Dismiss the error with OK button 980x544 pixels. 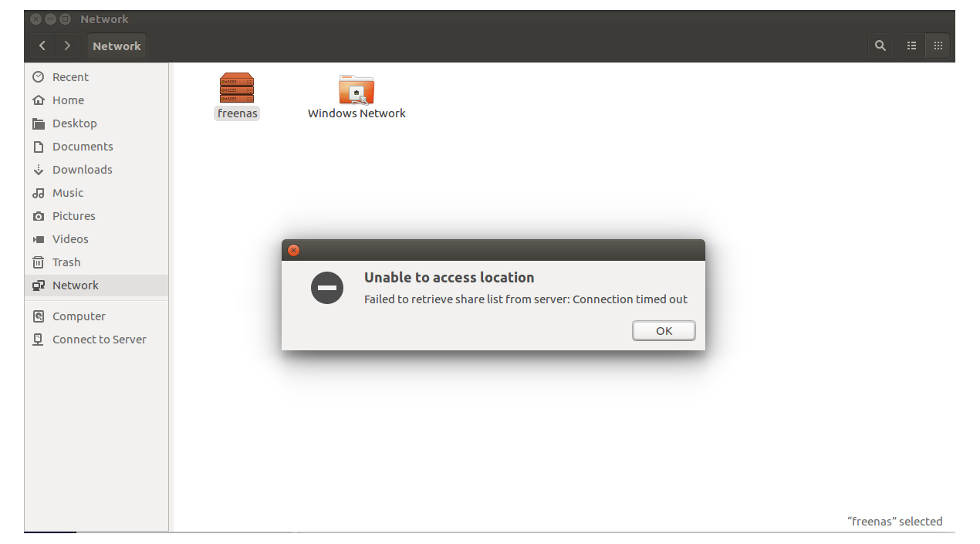pyautogui.click(x=664, y=330)
